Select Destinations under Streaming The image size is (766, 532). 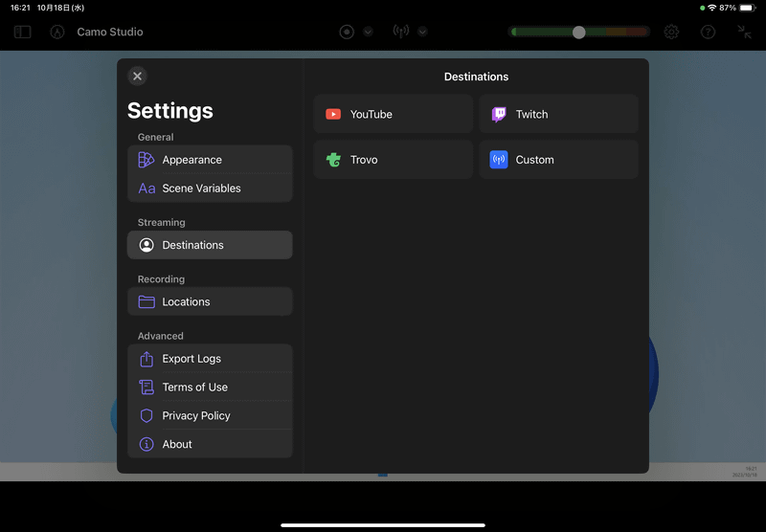(x=210, y=245)
